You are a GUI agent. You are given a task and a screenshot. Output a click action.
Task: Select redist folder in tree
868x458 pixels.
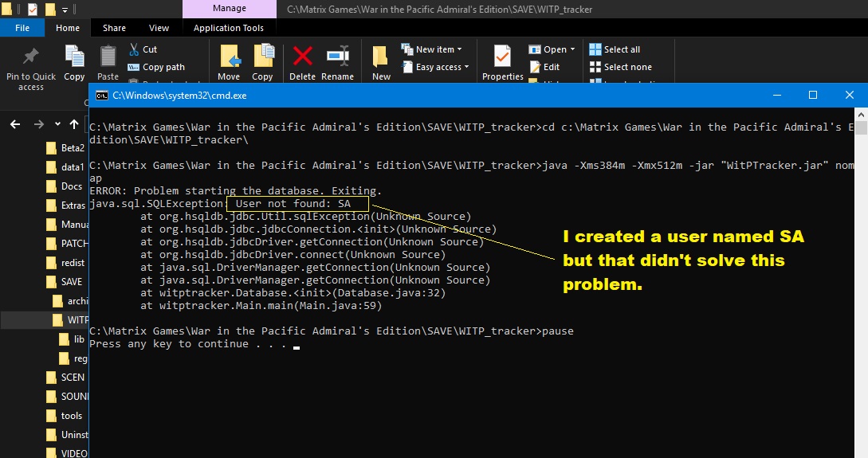coord(67,263)
